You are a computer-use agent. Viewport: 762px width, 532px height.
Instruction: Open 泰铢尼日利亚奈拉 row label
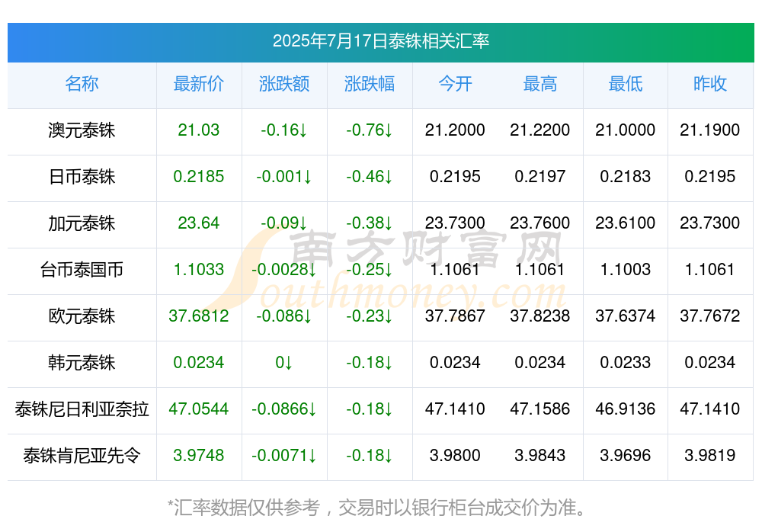click(82, 409)
